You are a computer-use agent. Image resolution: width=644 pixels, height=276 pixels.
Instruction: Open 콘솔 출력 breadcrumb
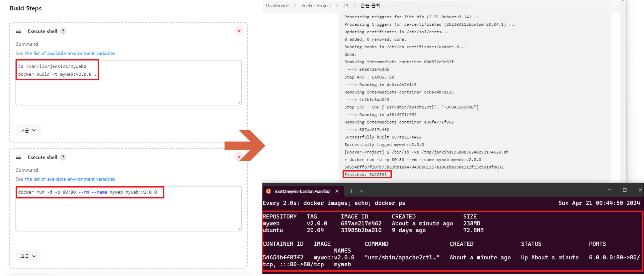370,6
